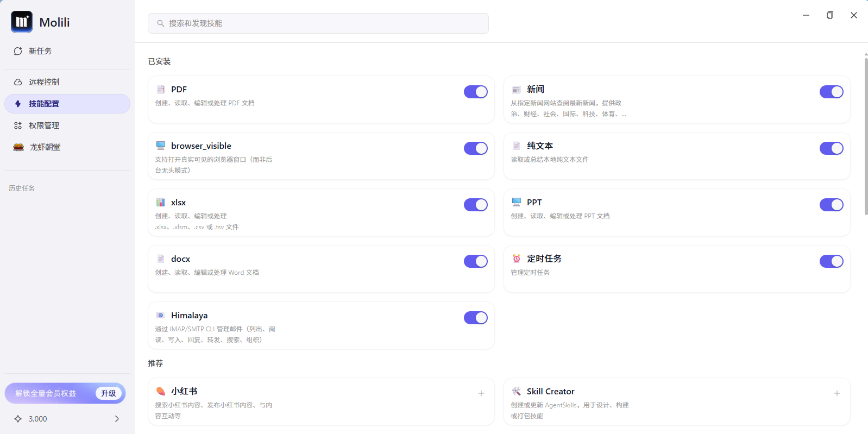Image resolution: width=868 pixels, height=434 pixels.
Task: Add the 小红书 skill with plus button
Action: pyautogui.click(x=481, y=393)
